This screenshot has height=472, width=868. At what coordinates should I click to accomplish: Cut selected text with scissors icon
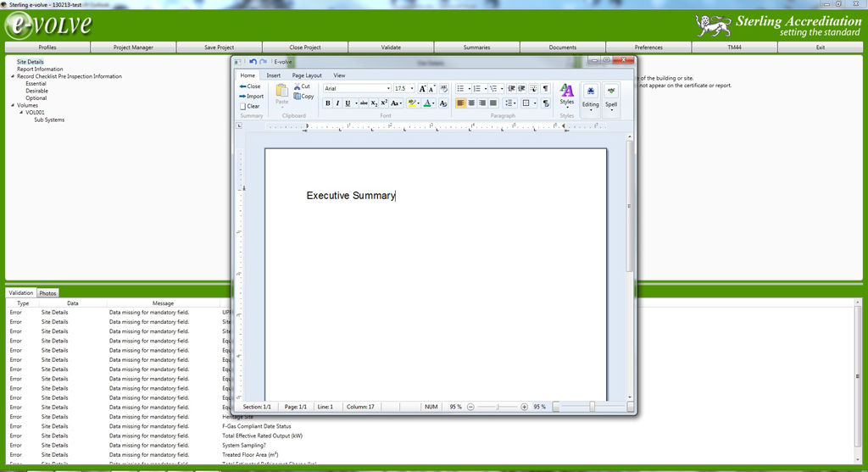click(x=302, y=86)
